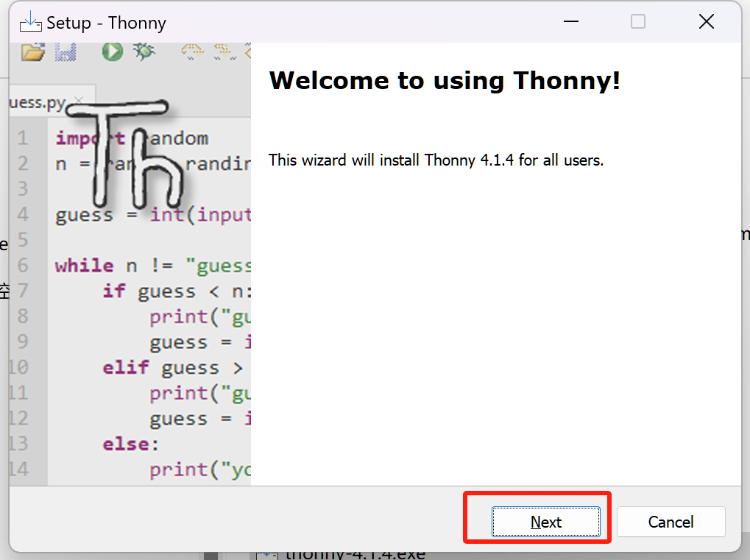Click the import random line in the editor

pos(131,138)
